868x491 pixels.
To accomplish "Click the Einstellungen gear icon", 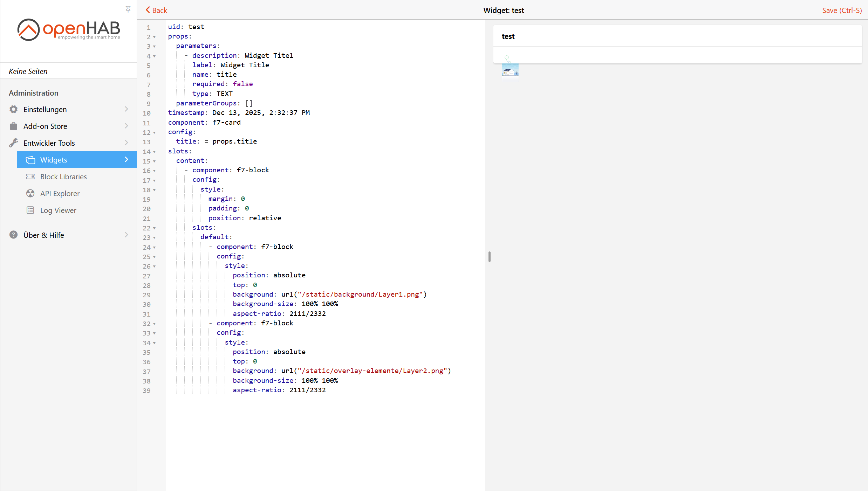I will pyautogui.click(x=13, y=109).
